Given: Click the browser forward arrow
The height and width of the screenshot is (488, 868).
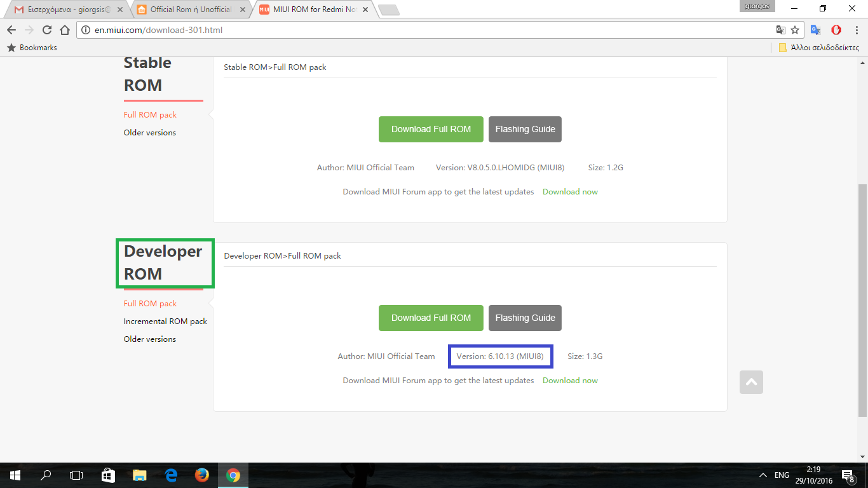Looking at the screenshot, I should (29, 30).
